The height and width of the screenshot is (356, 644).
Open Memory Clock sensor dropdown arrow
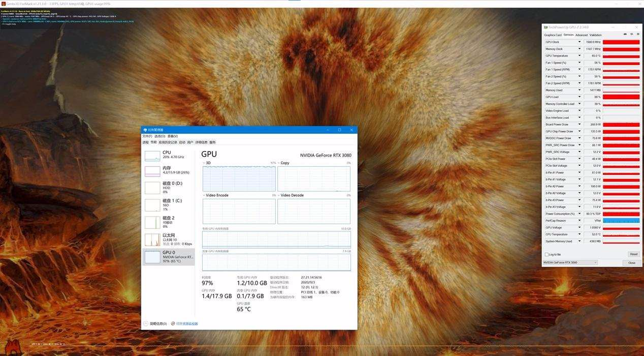coord(579,49)
